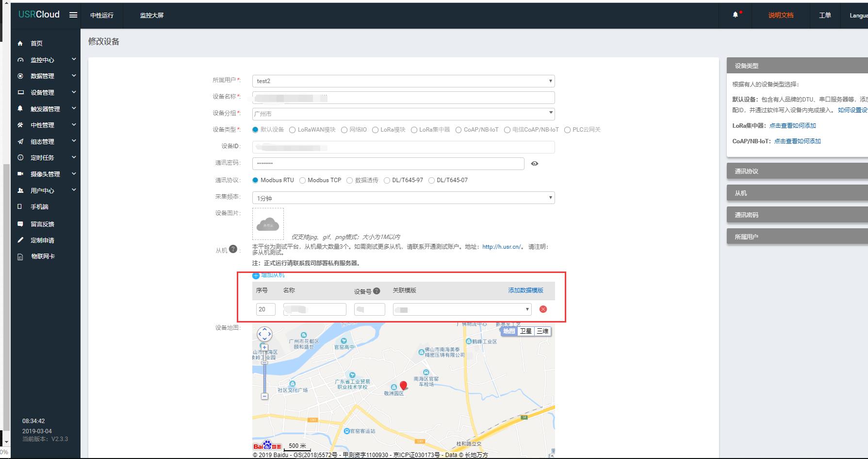Click the blue plus icon for 增加从机
This screenshot has height=459, width=868.
click(x=256, y=275)
